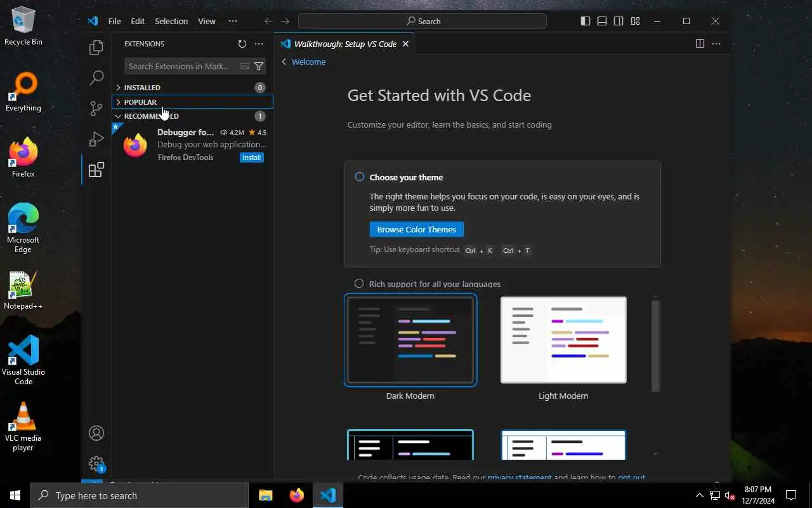Go forward with the navigation arrow

tap(285, 21)
